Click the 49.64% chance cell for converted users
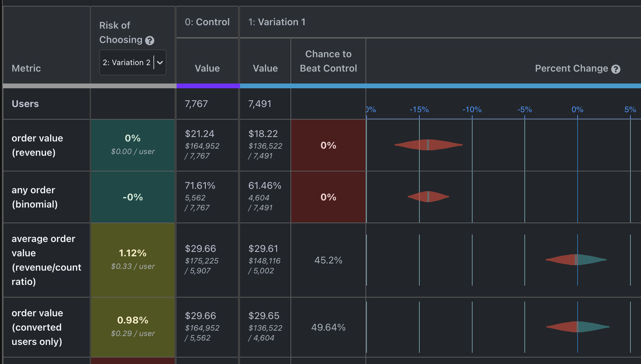Image resolution: width=641 pixels, height=364 pixels. (328, 327)
